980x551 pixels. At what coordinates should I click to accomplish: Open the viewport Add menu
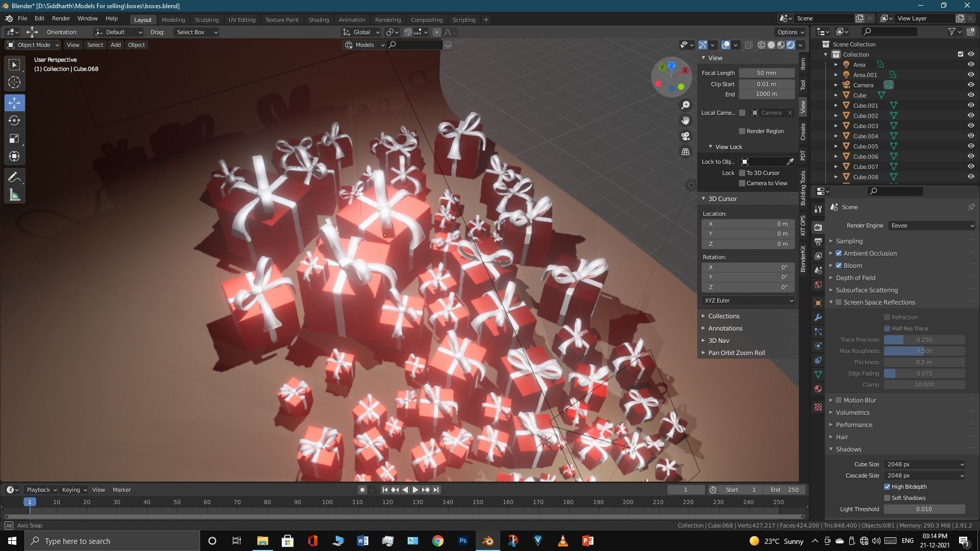pos(115,45)
